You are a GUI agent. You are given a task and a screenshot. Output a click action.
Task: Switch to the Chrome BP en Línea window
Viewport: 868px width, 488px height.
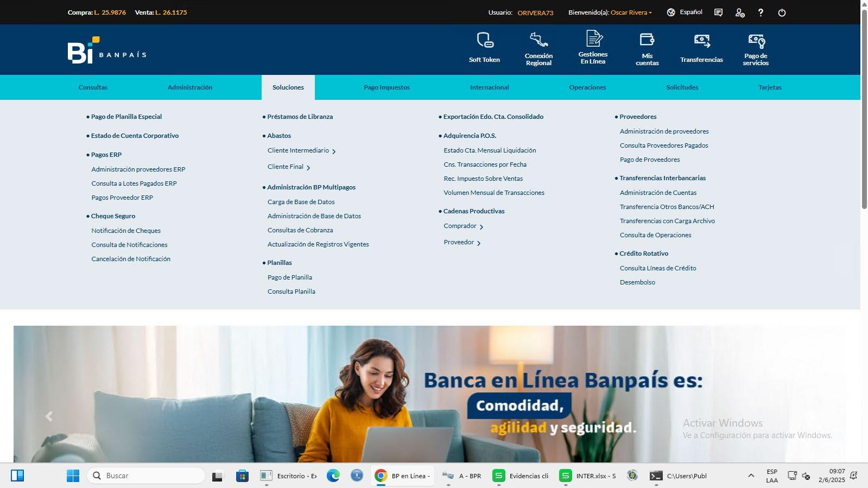click(402, 476)
